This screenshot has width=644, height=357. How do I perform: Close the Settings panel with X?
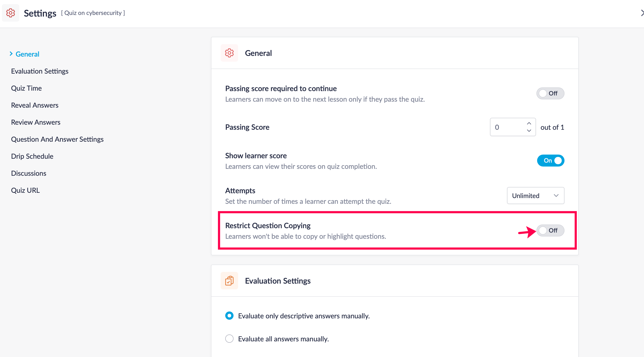(x=641, y=13)
